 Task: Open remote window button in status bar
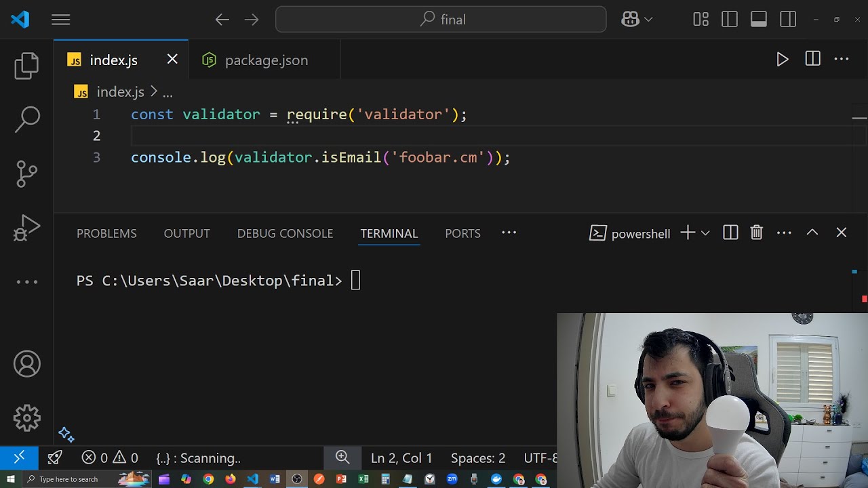coord(19,457)
